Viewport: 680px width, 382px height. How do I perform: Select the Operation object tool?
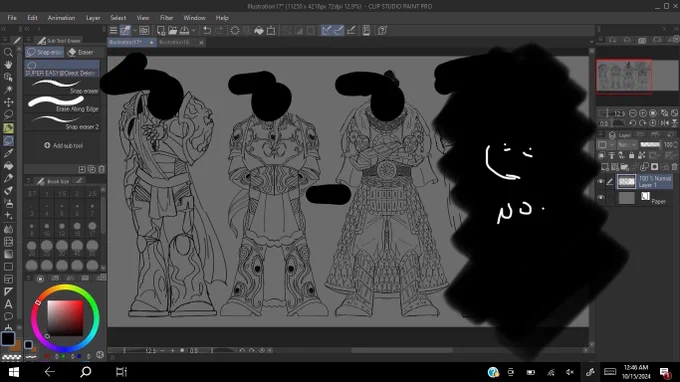coord(8,77)
